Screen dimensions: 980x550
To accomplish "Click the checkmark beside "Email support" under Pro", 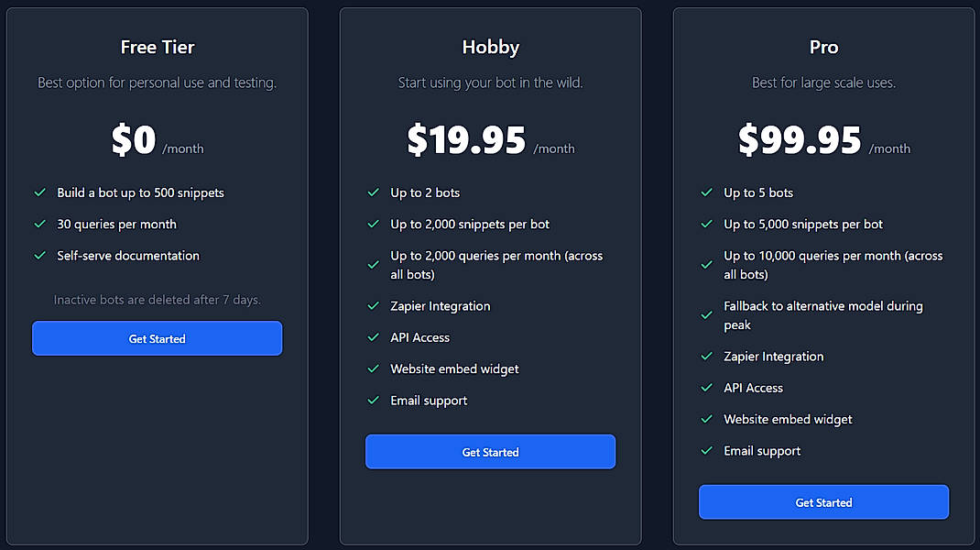I will tap(706, 451).
